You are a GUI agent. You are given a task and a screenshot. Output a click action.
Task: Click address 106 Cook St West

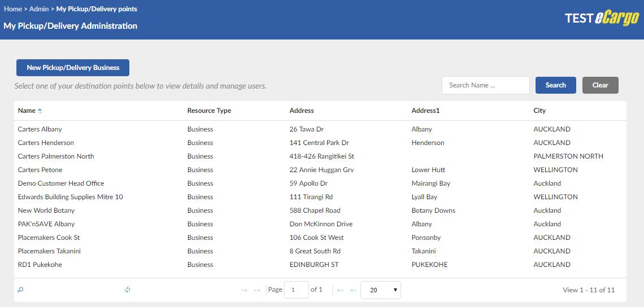coord(317,237)
